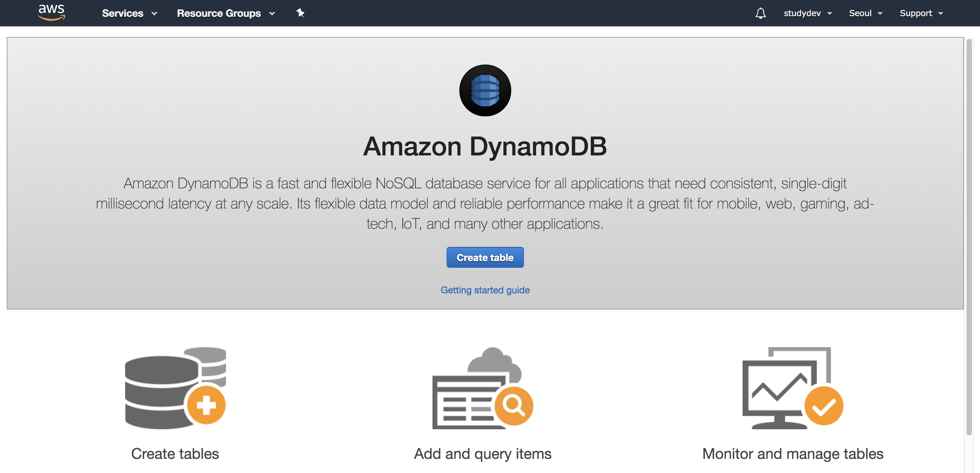Click the DynamoDB logo icon
This screenshot has width=980, height=473.
click(485, 90)
